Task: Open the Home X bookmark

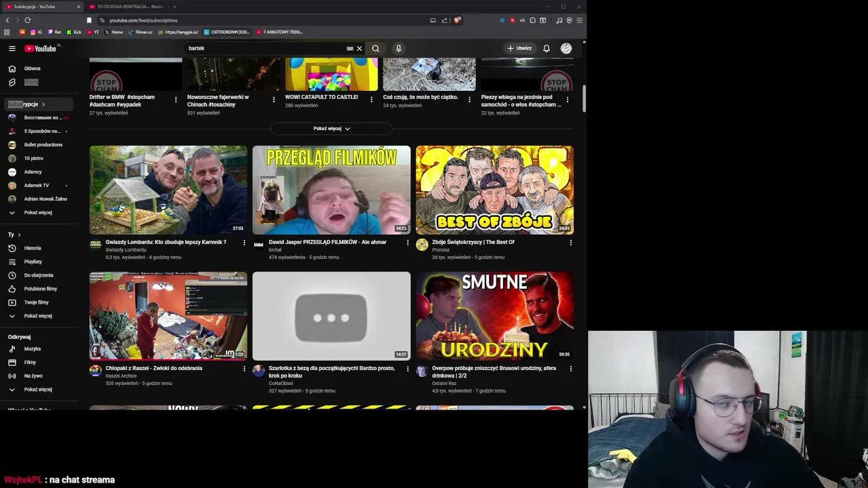Action: [x=114, y=32]
